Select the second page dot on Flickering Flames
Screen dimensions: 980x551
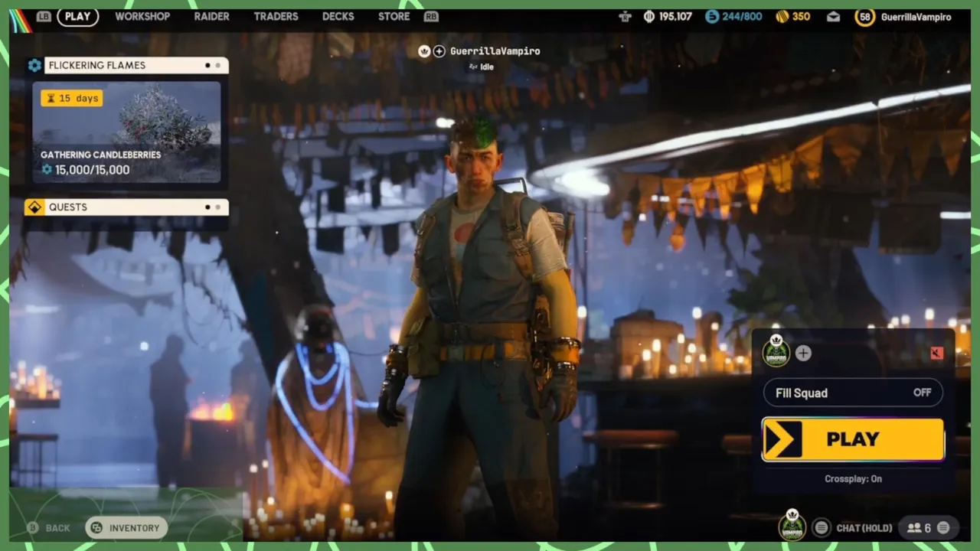click(218, 65)
